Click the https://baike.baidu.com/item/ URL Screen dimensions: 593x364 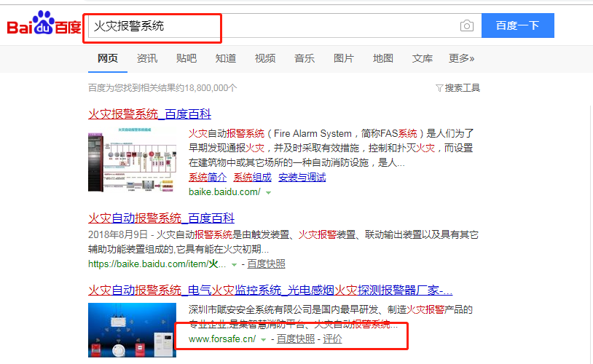click(157, 264)
